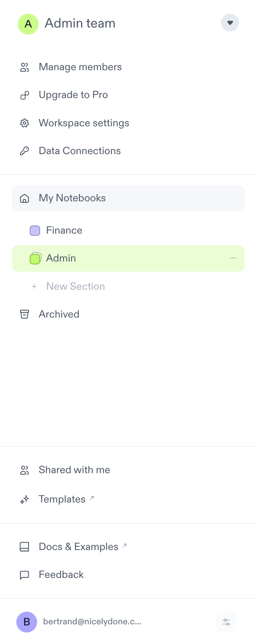
Task: Switch to the Finance notebook
Action: (x=64, y=230)
